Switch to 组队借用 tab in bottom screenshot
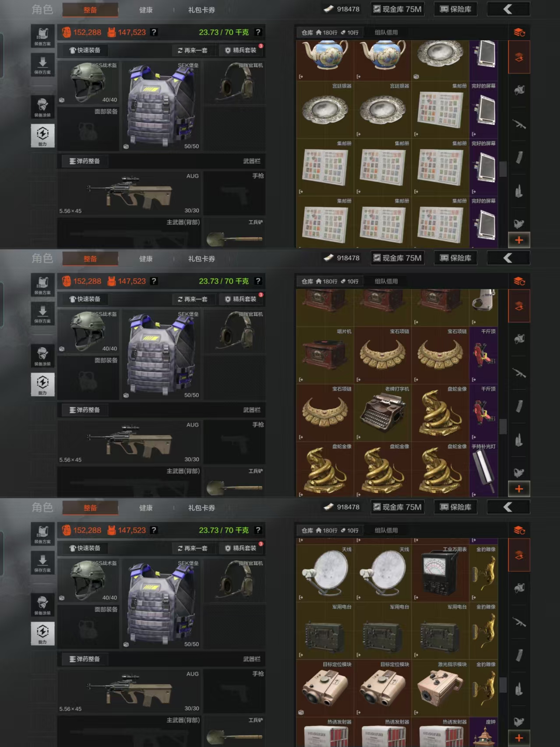The height and width of the screenshot is (747, 560). [x=386, y=530]
